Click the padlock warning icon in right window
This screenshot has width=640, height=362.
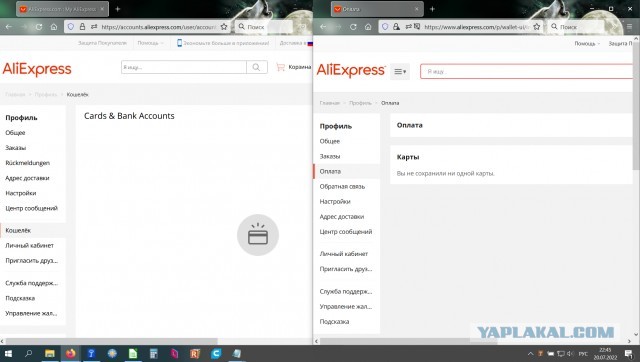396,27
